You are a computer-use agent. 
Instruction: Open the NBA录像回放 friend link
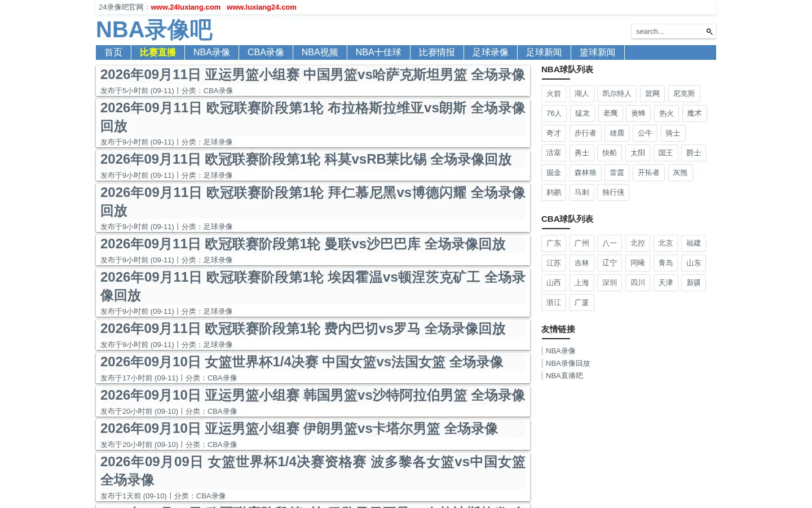(x=568, y=364)
